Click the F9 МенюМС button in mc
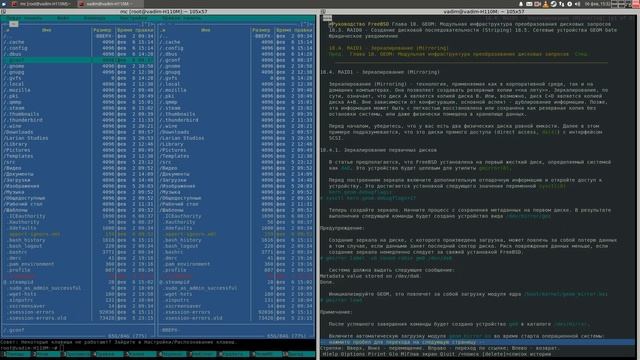Image resolution: width=640 pixels, height=360 pixels. click(x=268, y=354)
